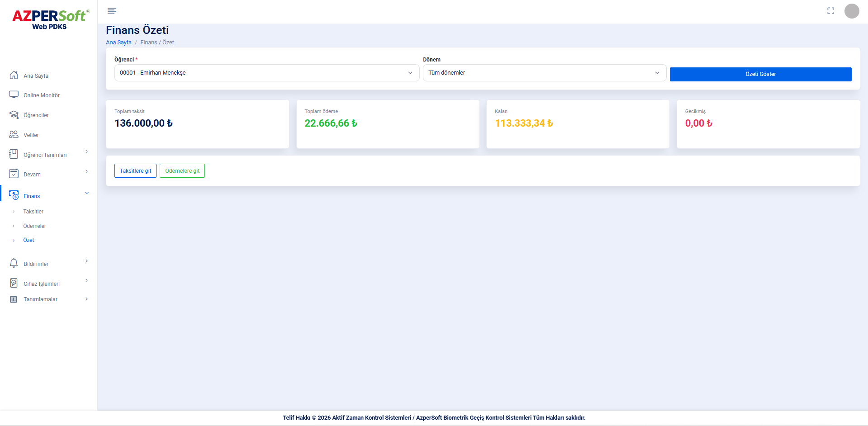This screenshot has height=426, width=868.
Task: Expand Tanımlamalar menu chevron
Action: point(86,299)
